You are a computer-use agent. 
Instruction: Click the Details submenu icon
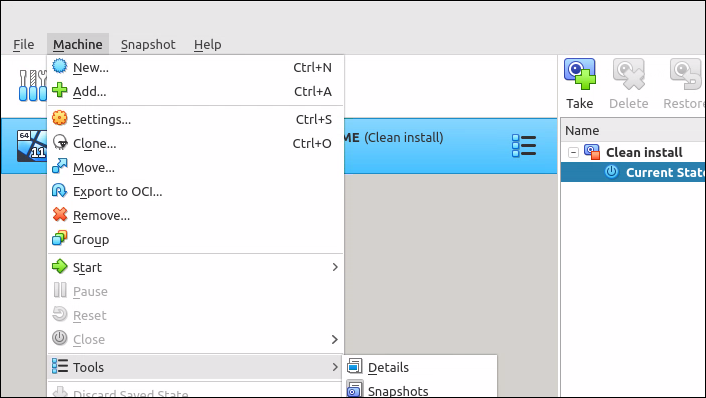pyautogui.click(x=354, y=366)
